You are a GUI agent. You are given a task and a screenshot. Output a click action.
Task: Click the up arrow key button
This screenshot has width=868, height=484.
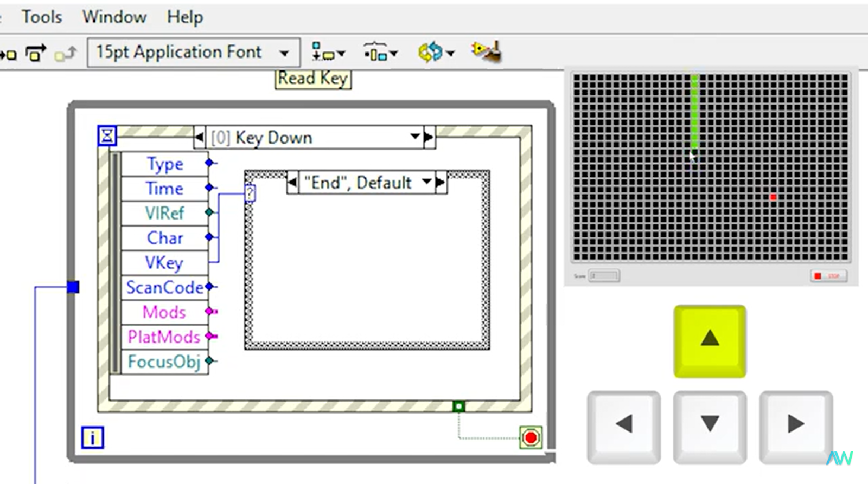tap(710, 341)
